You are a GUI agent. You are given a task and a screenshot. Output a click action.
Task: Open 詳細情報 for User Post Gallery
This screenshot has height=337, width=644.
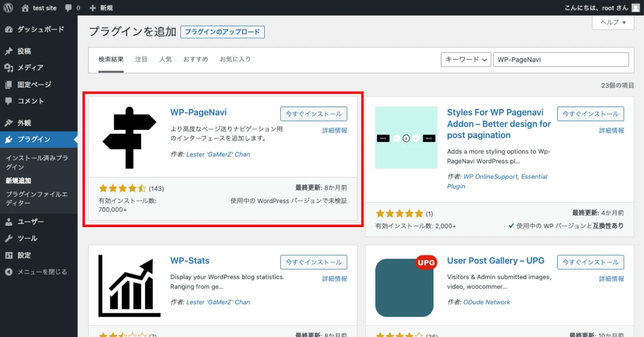(x=611, y=279)
